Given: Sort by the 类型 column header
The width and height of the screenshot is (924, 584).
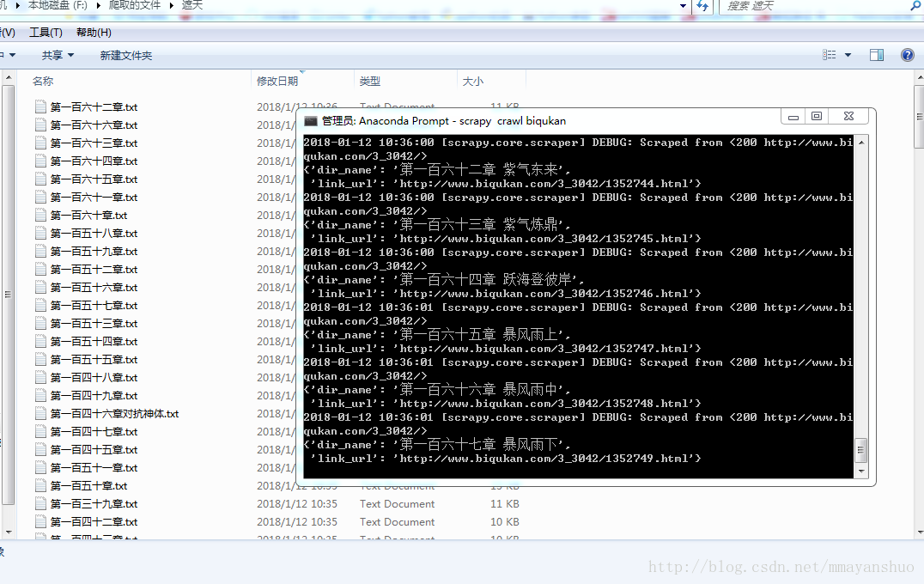Looking at the screenshot, I should pyautogui.click(x=370, y=82).
